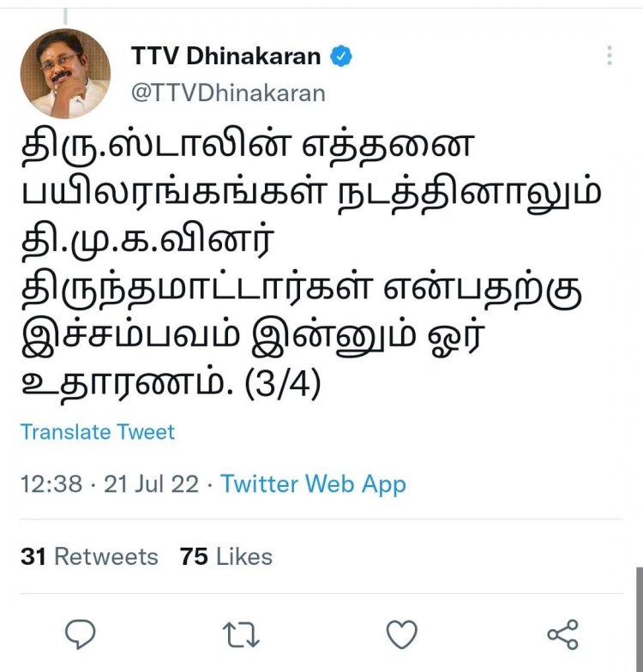Open the @TTVDhinakaran handle
The height and width of the screenshot is (672, 643).
pyautogui.click(x=228, y=93)
